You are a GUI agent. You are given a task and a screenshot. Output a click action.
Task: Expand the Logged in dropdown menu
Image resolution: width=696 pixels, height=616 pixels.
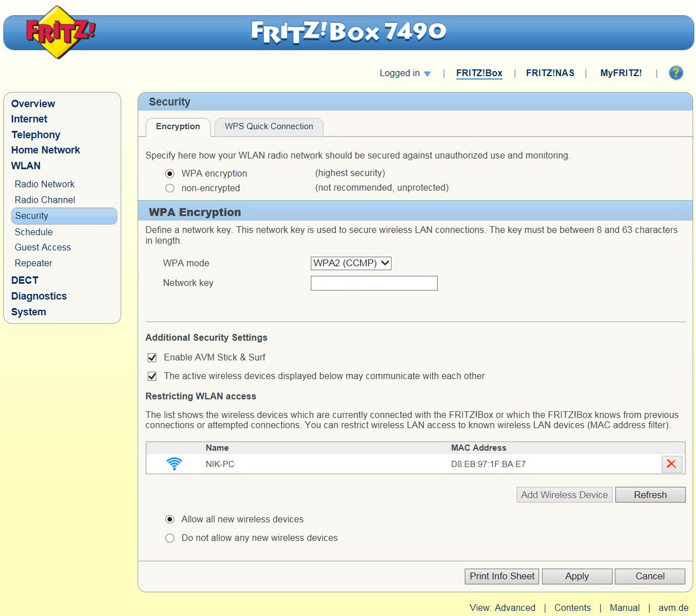pos(405,73)
